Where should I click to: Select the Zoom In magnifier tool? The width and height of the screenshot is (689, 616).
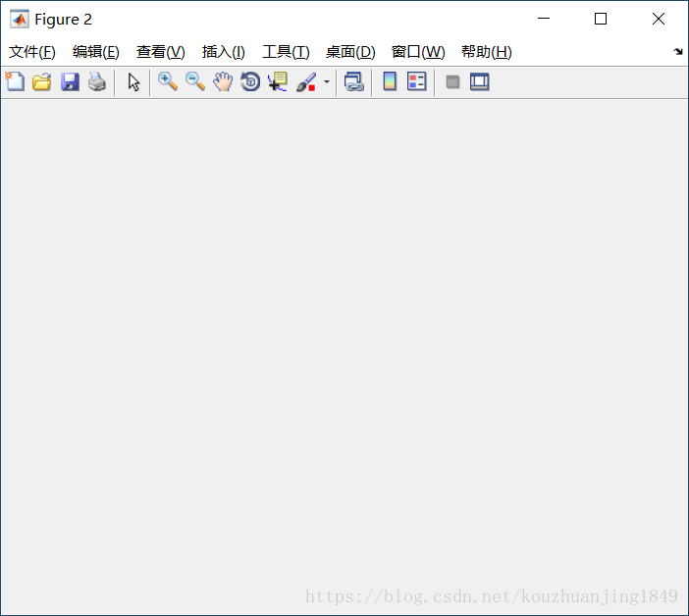pyautogui.click(x=168, y=81)
